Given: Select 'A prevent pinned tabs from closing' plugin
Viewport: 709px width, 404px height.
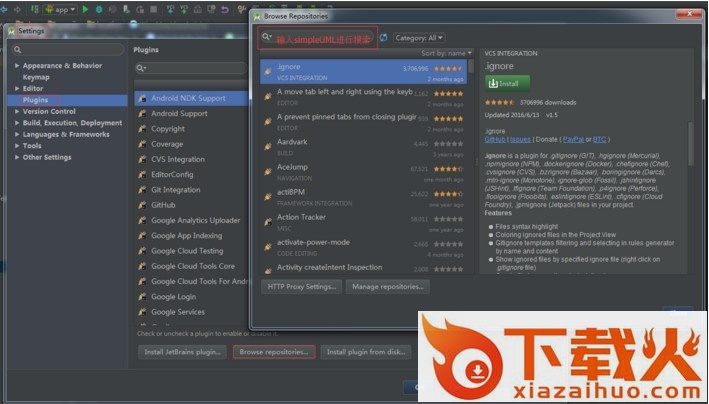Looking at the screenshot, I should tap(364, 122).
